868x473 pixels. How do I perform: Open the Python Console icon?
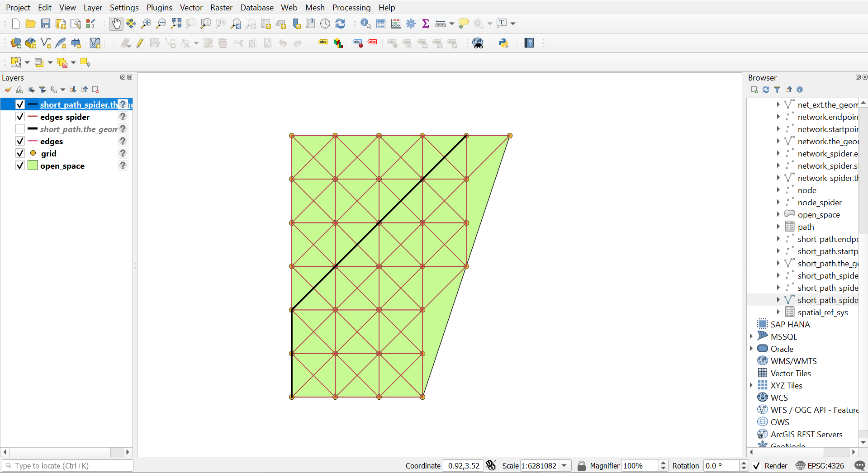point(503,43)
